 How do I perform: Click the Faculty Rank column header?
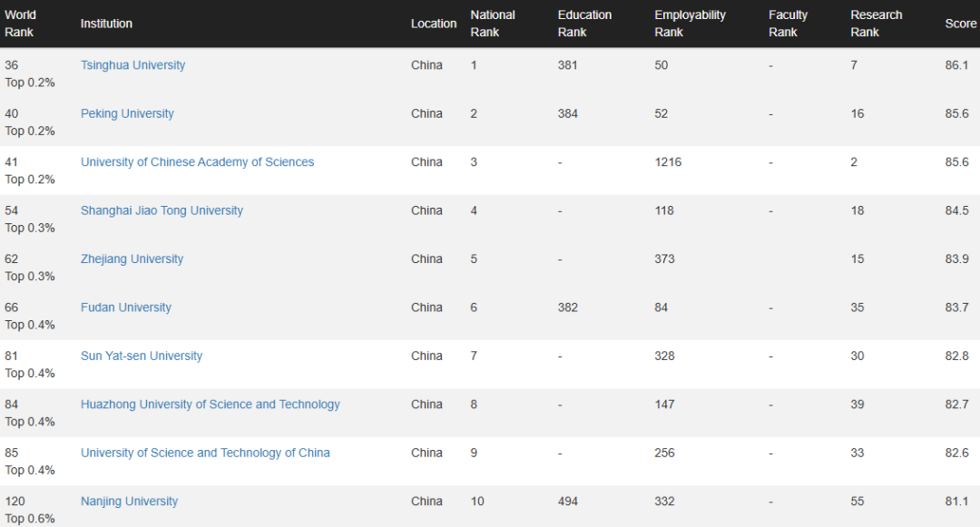788,24
